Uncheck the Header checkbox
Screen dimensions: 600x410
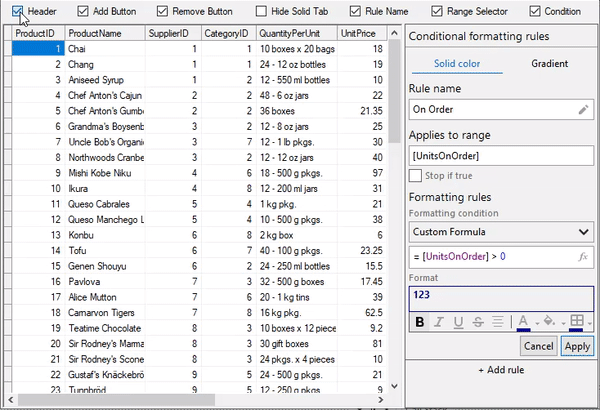[x=19, y=12]
